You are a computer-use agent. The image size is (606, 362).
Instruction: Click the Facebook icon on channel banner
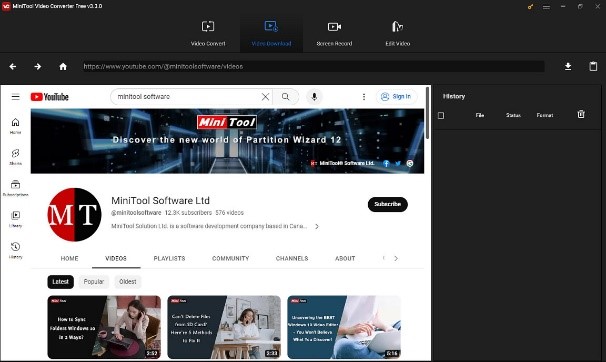pos(386,163)
